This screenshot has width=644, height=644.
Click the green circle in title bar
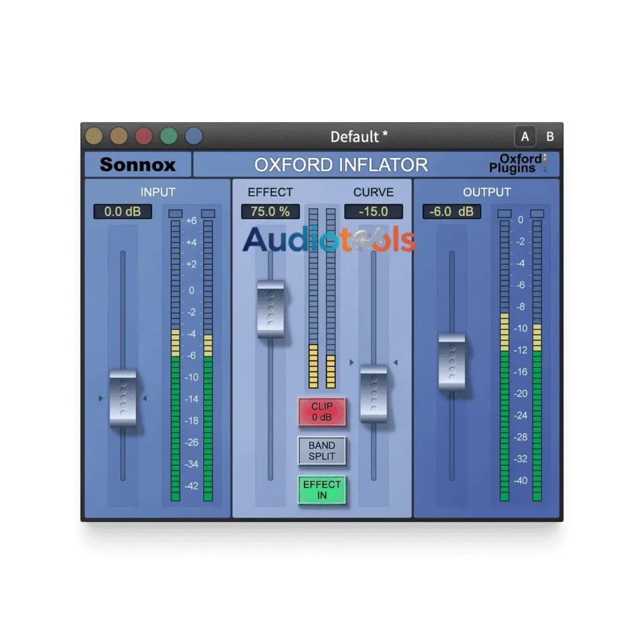(169, 136)
